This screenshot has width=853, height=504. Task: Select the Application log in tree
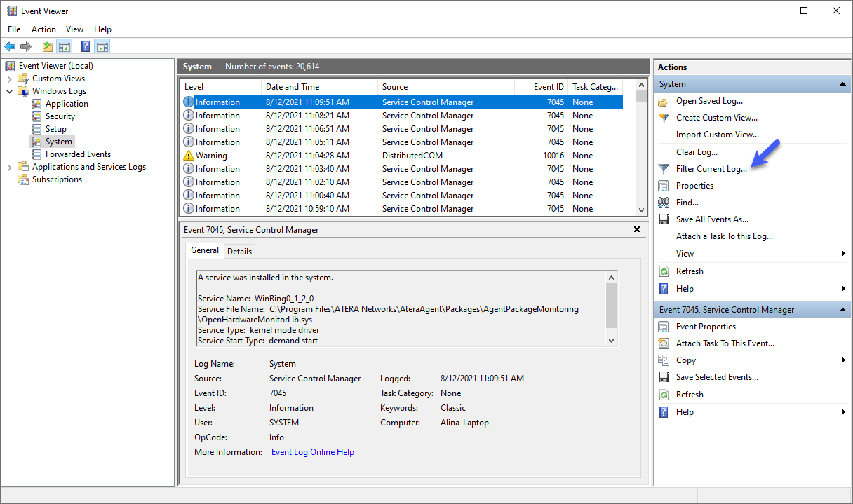tap(67, 104)
